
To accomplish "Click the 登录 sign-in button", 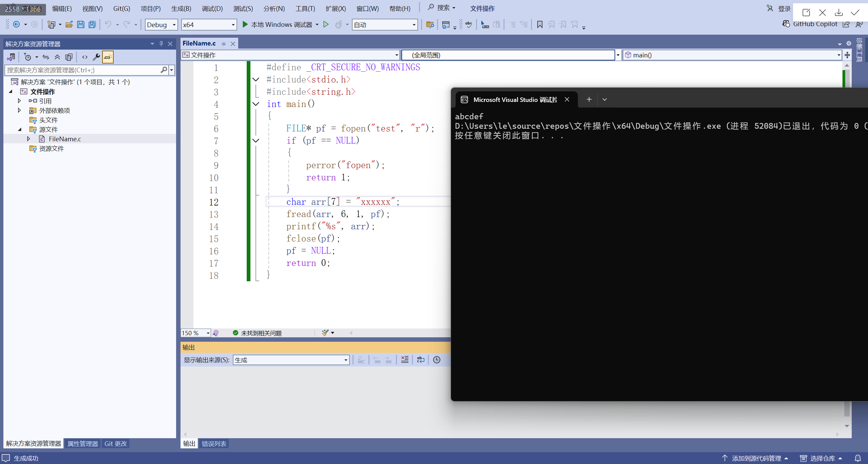I will pos(784,8).
